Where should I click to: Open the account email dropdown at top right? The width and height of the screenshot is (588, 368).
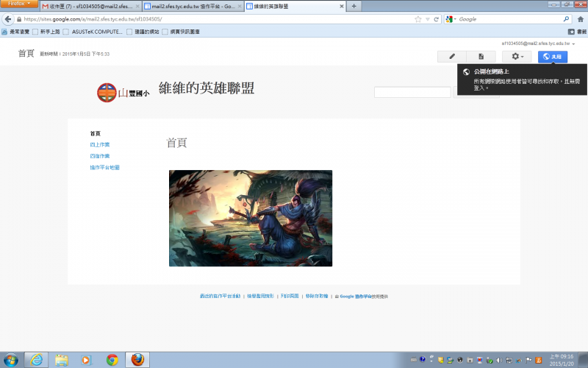click(x=538, y=43)
